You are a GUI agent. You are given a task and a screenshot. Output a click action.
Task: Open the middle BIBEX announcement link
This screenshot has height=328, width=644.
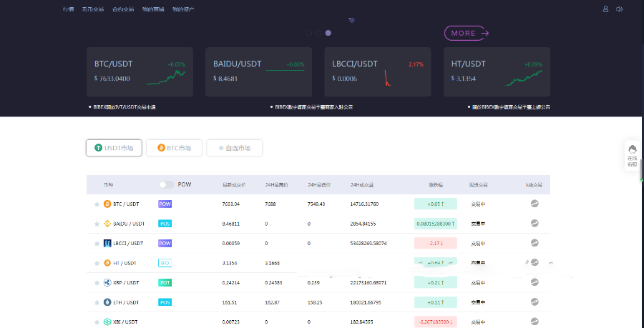[x=314, y=107]
